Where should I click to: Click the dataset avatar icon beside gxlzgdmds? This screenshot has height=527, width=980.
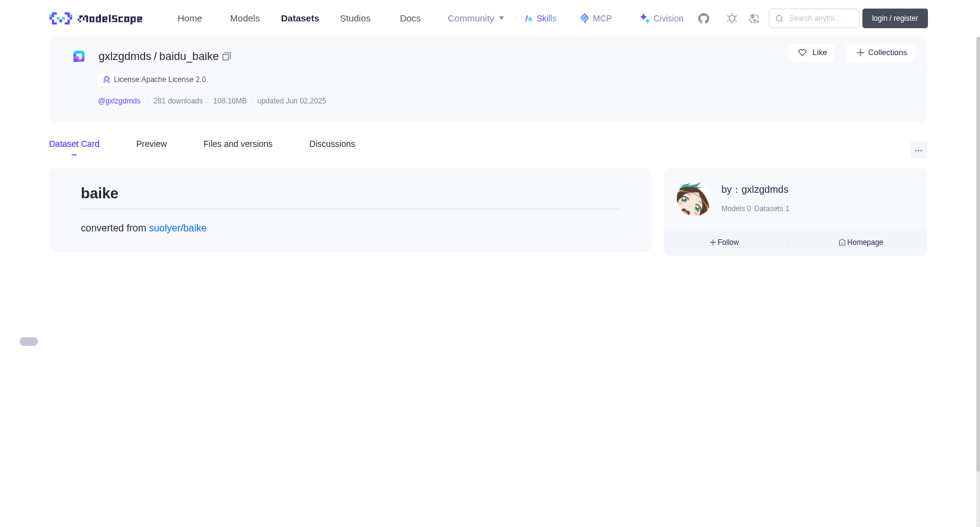point(79,56)
